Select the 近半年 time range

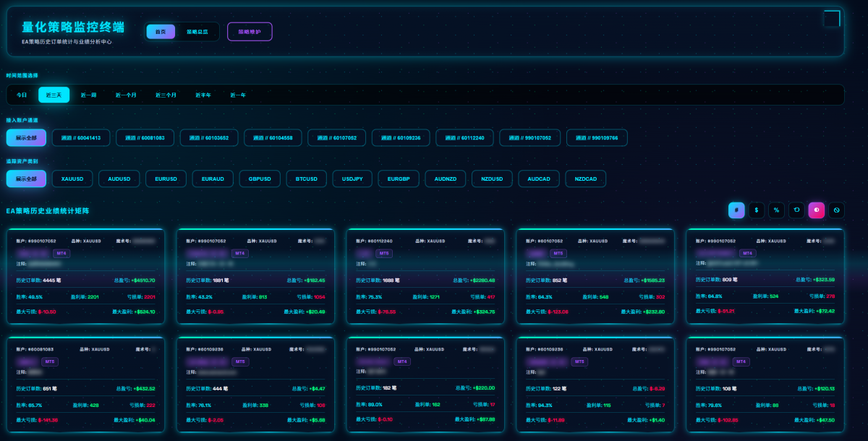pos(203,95)
